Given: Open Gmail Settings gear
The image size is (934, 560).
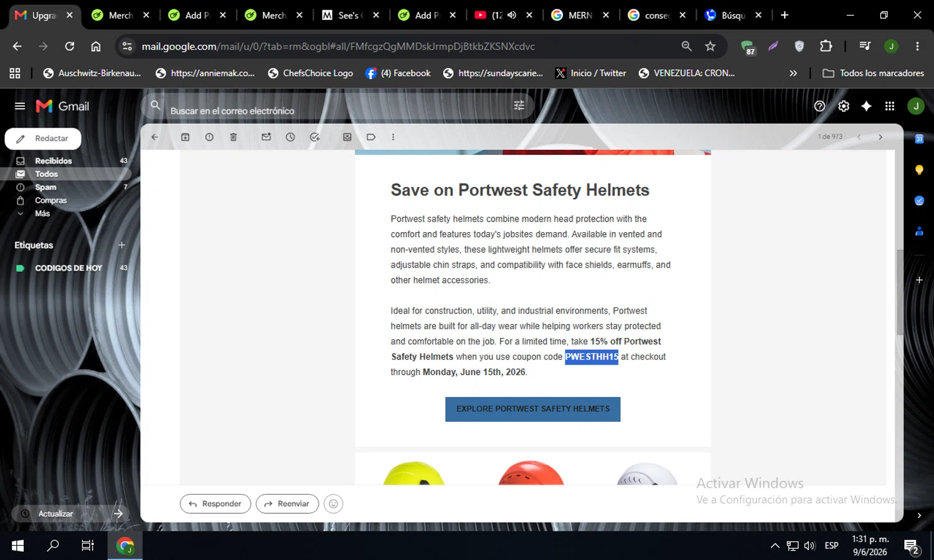Looking at the screenshot, I should pyautogui.click(x=844, y=106).
